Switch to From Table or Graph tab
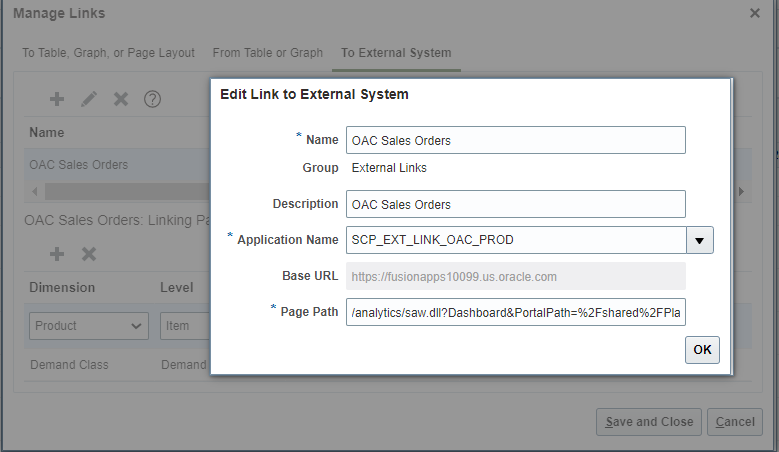This screenshot has height=452, width=779. click(x=267, y=53)
